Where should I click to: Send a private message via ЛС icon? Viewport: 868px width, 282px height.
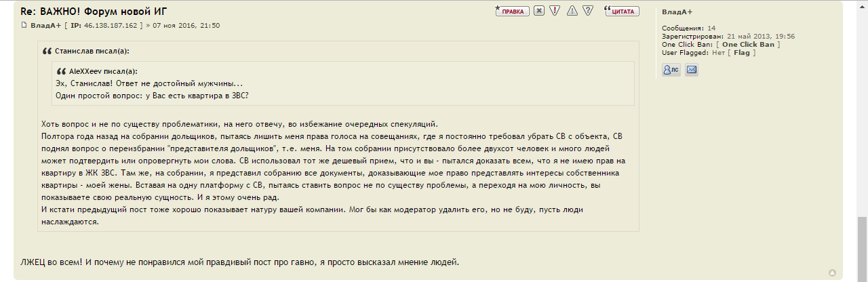tap(671, 69)
